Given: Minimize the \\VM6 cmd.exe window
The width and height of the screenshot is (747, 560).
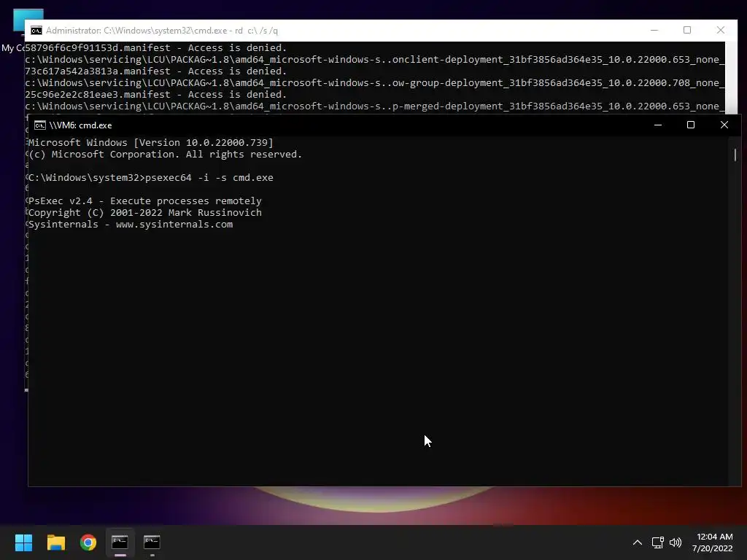Looking at the screenshot, I should click(x=658, y=125).
